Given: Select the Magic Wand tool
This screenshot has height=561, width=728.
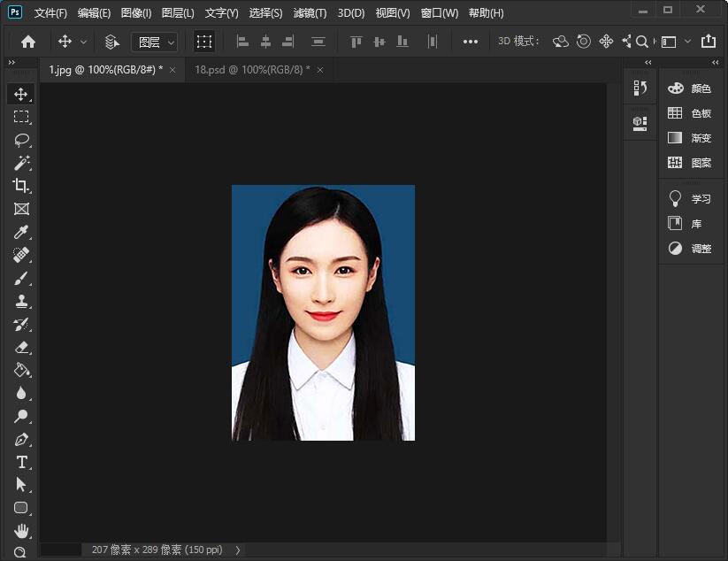Looking at the screenshot, I should click(21, 163).
